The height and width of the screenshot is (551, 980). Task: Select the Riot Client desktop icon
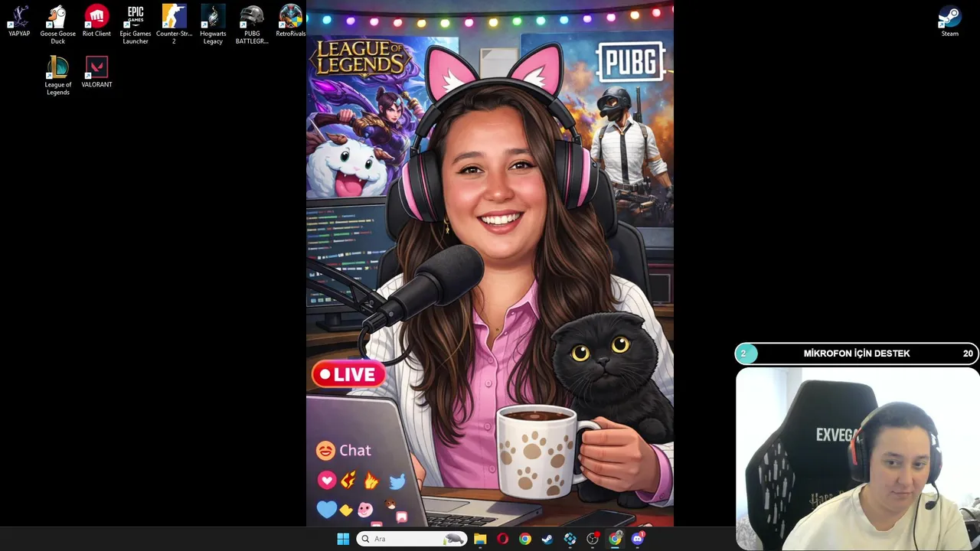(x=96, y=21)
